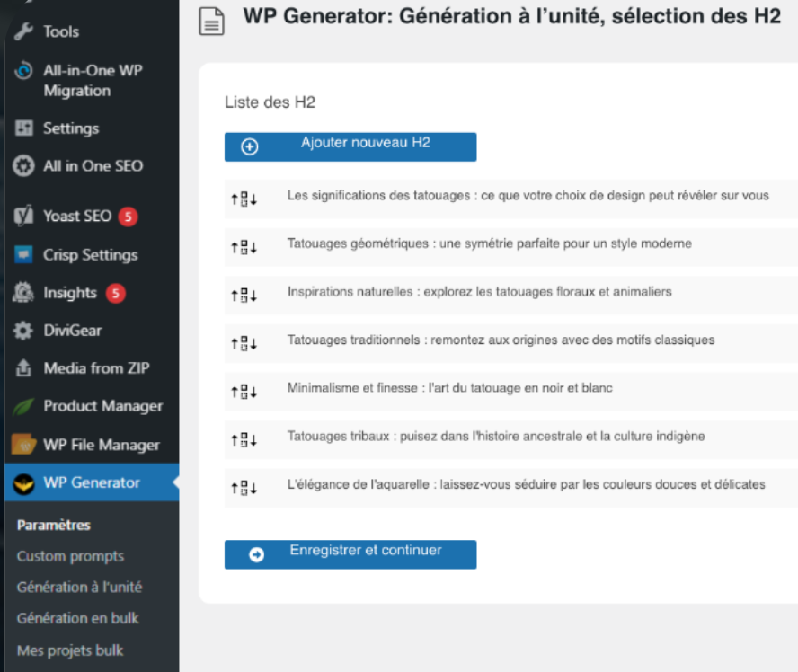
Task: Click Enregistrer et continuer button
Action: click(x=350, y=554)
